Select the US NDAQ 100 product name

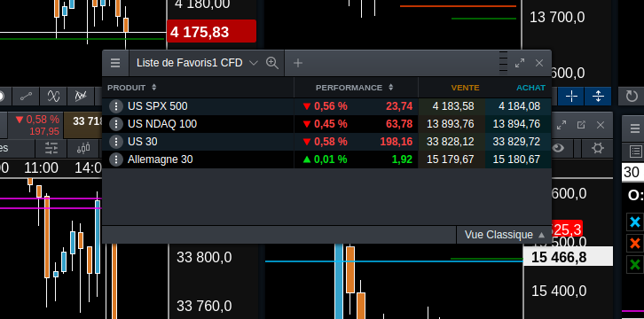pyautogui.click(x=162, y=124)
